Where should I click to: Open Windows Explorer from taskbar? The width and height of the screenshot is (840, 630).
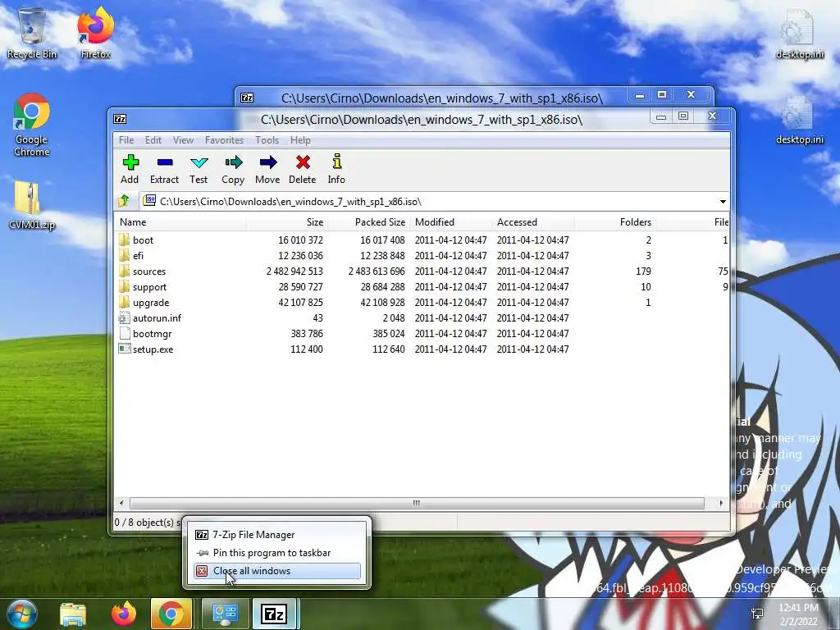tap(73, 614)
